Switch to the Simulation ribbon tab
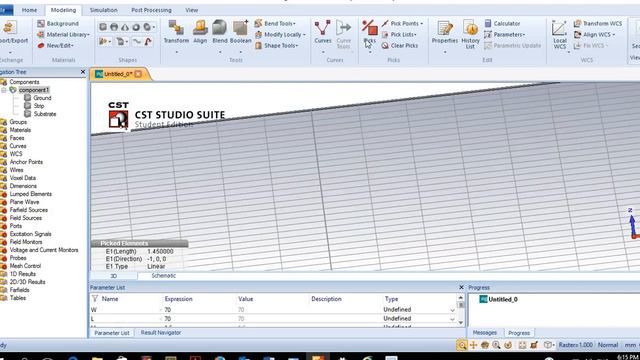The height and width of the screenshot is (360, 640). pyautogui.click(x=103, y=10)
